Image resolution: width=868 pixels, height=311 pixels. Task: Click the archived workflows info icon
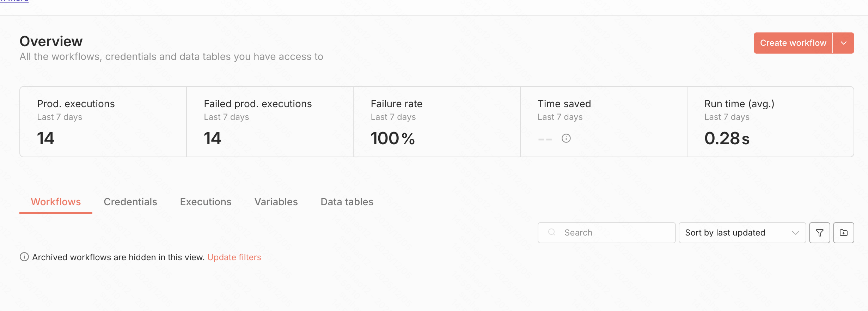(24, 257)
